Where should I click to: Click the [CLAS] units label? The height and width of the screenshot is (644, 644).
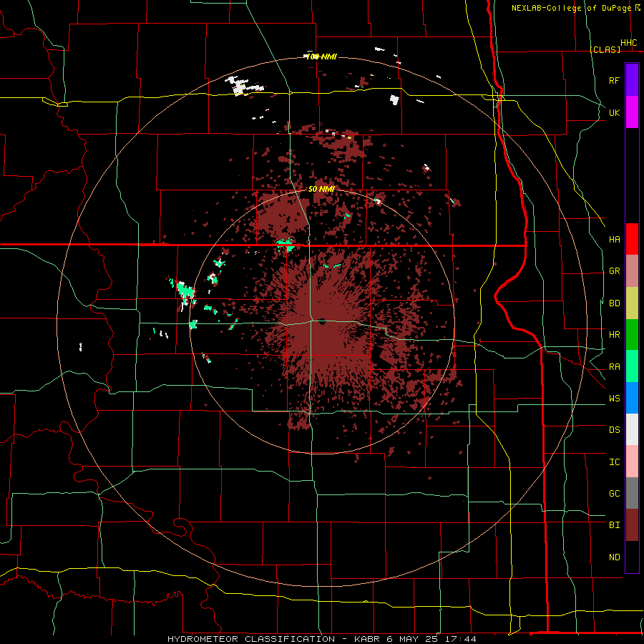pos(605,49)
